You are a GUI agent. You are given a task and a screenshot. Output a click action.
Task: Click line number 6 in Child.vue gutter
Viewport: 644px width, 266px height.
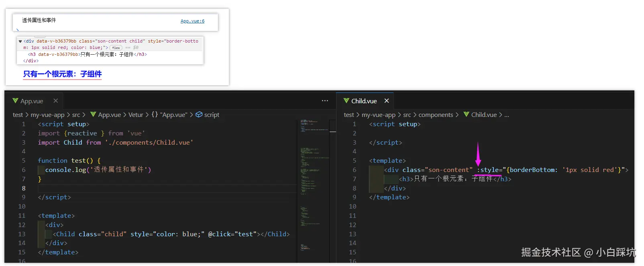point(354,170)
